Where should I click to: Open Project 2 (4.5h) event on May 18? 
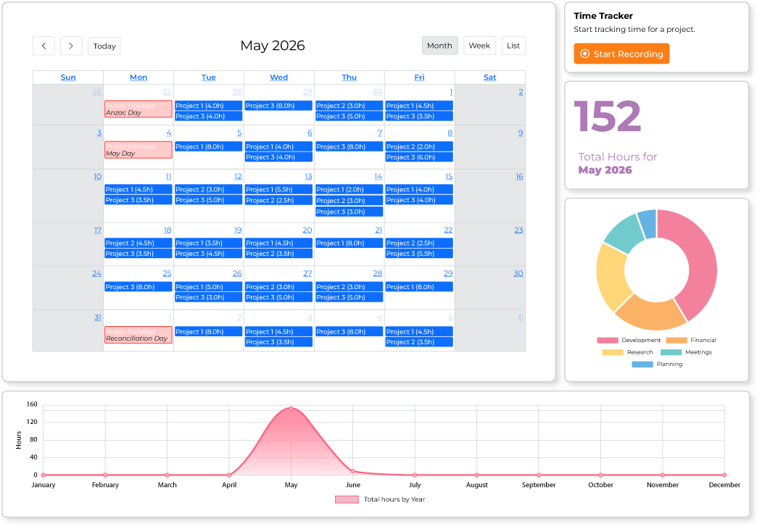pyautogui.click(x=139, y=245)
